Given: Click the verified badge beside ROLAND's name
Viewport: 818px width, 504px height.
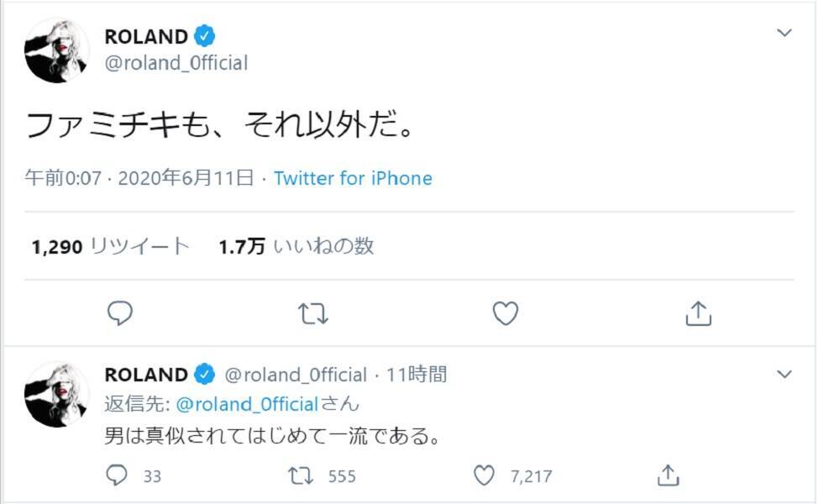Looking at the screenshot, I should (x=206, y=36).
